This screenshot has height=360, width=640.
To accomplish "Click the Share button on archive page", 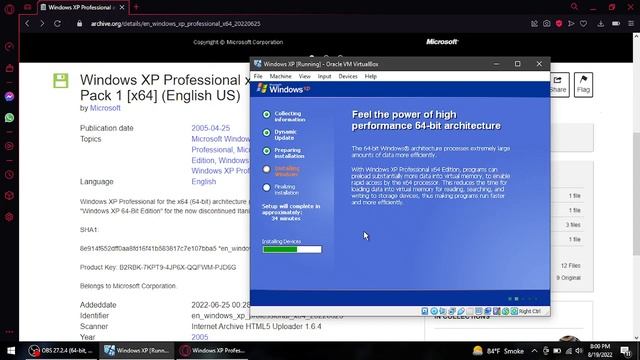I will (x=558, y=85).
